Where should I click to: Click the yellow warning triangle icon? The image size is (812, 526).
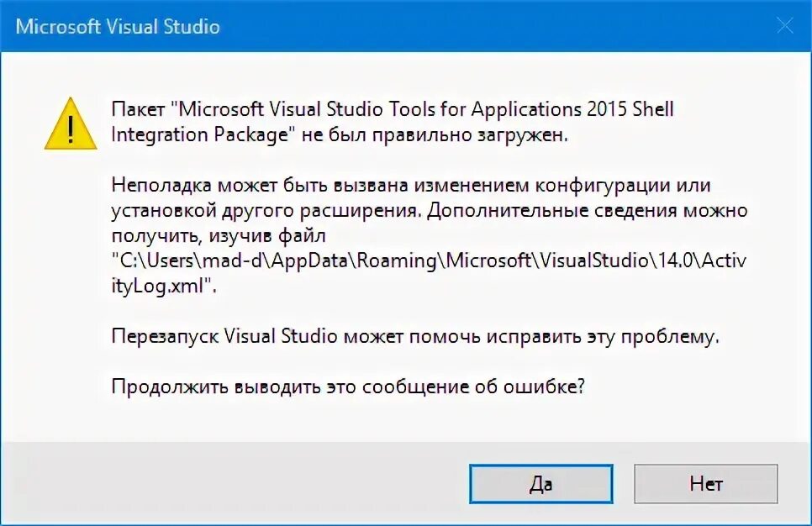(x=71, y=124)
